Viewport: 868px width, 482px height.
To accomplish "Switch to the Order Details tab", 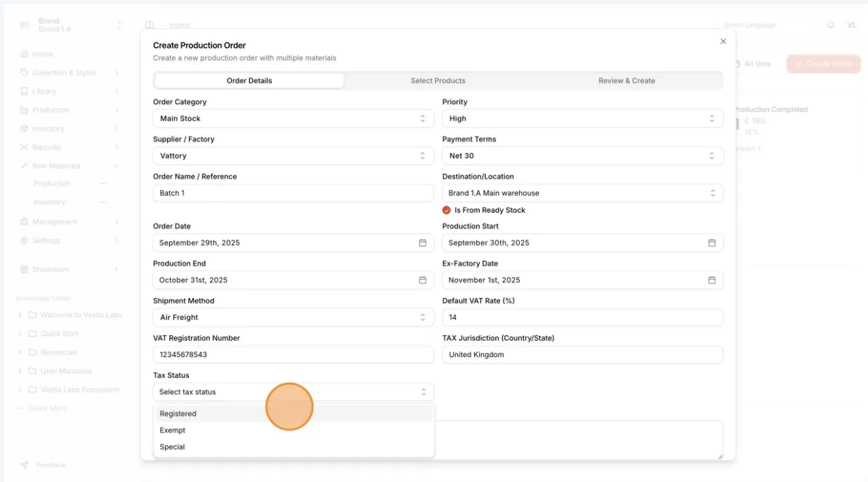I will point(249,81).
